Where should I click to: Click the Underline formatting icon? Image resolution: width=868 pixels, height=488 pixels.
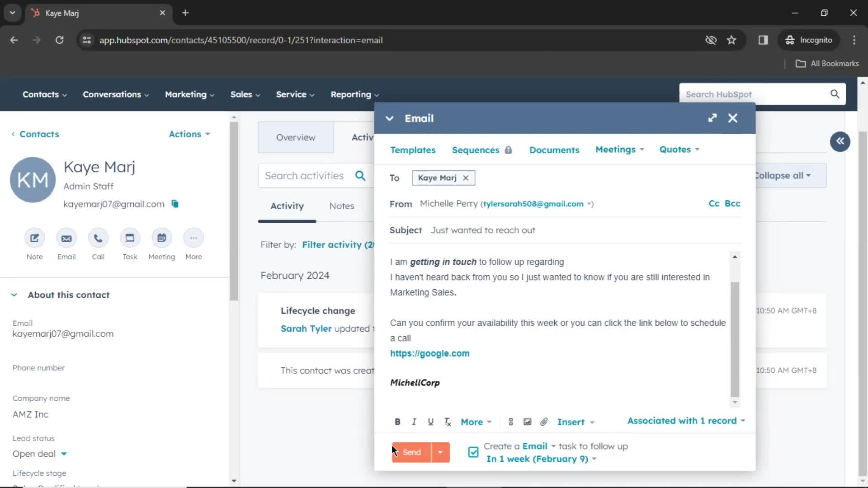tap(431, 421)
